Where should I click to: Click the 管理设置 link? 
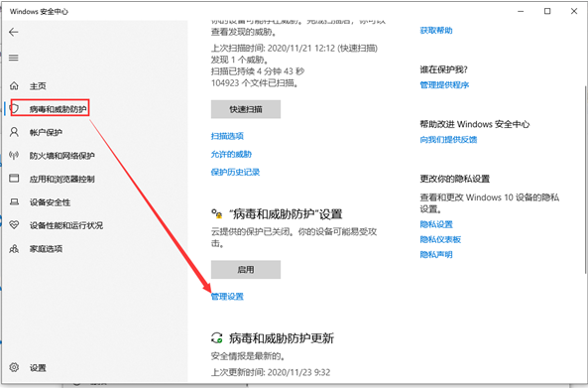click(x=227, y=297)
